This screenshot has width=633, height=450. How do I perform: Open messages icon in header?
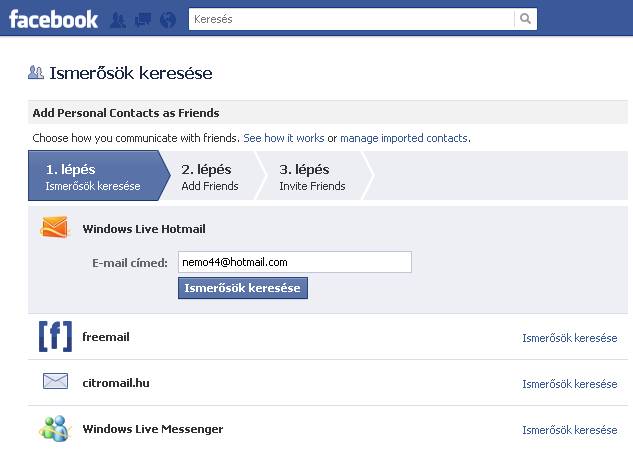[x=142, y=19]
